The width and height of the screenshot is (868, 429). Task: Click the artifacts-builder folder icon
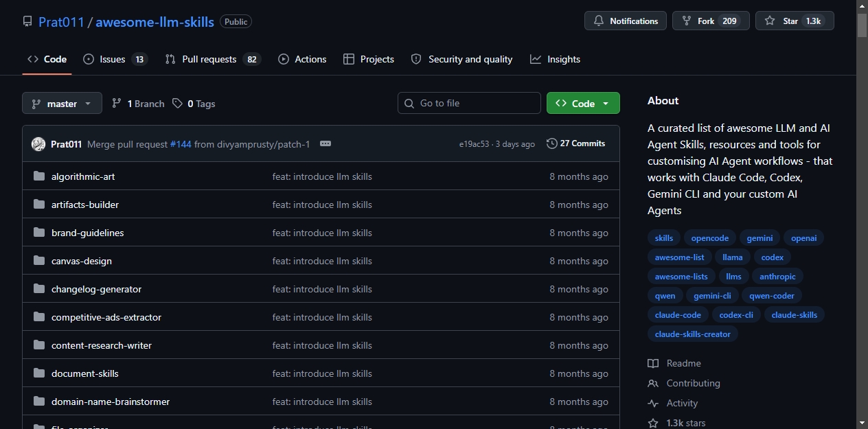39,205
